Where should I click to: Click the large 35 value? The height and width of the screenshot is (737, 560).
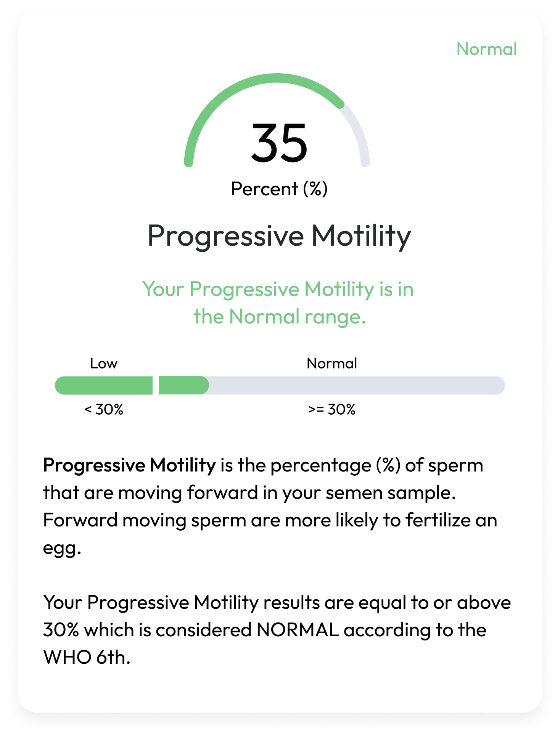279,143
